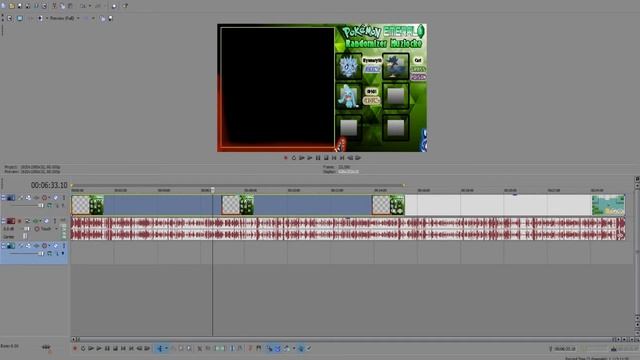Image resolution: width=640 pixels, height=360 pixels.
Task: Create a new project from top toolbar
Action: pos(3,6)
